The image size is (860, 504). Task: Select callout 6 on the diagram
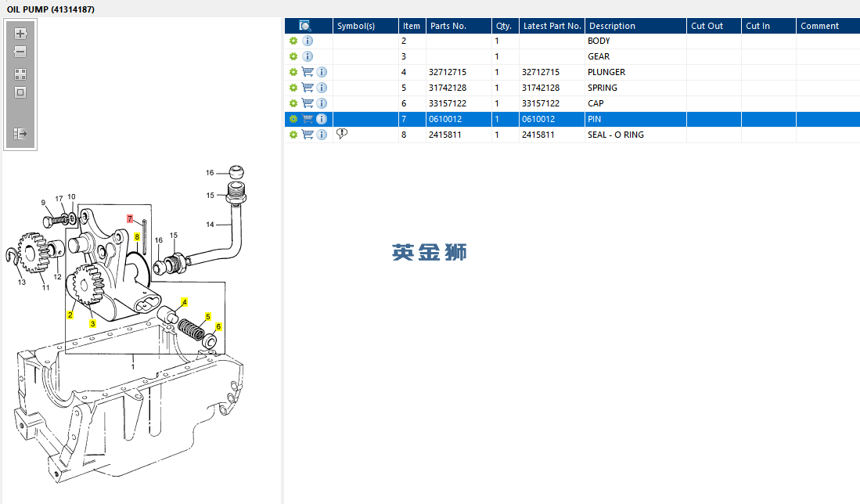tap(218, 327)
